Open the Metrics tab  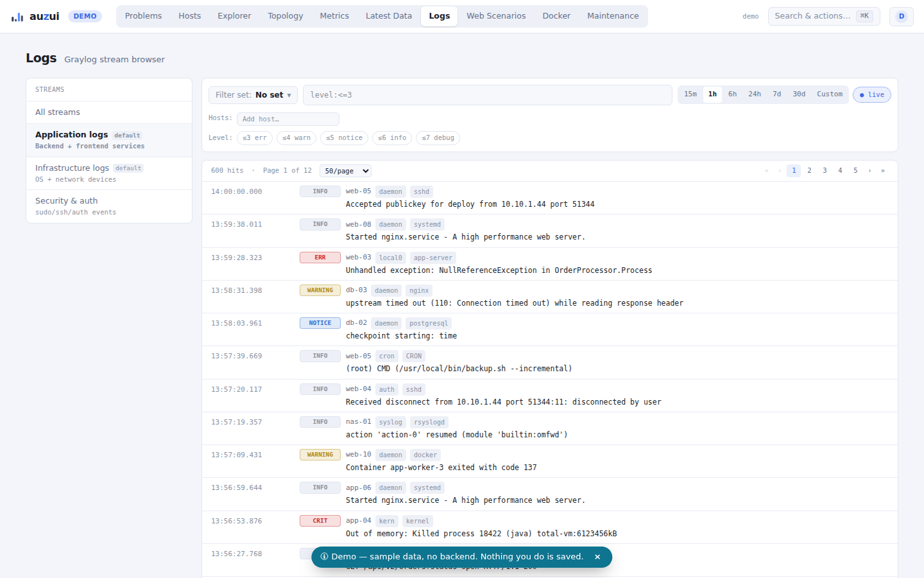click(334, 16)
